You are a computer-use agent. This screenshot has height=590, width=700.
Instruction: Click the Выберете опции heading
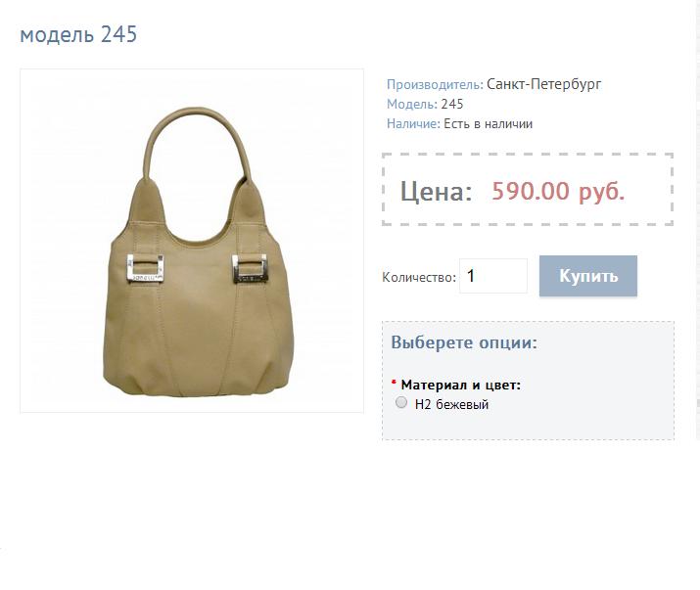(x=464, y=342)
